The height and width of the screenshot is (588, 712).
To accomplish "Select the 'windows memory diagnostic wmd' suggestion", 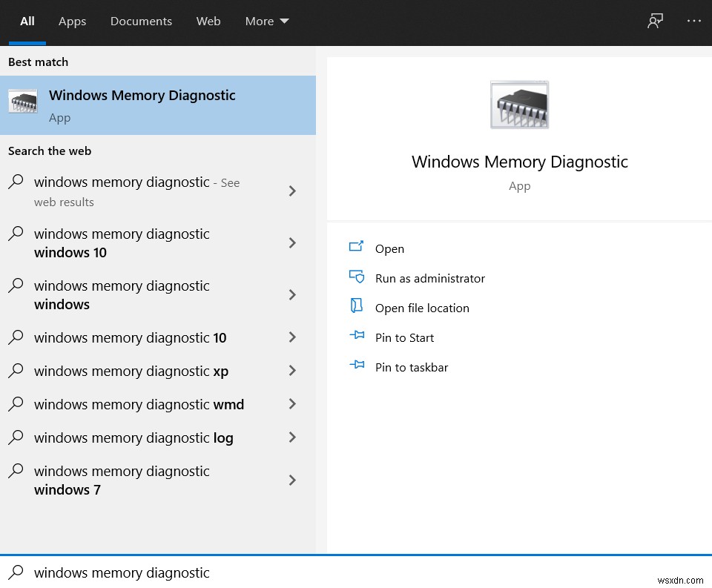I will click(x=139, y=404).
